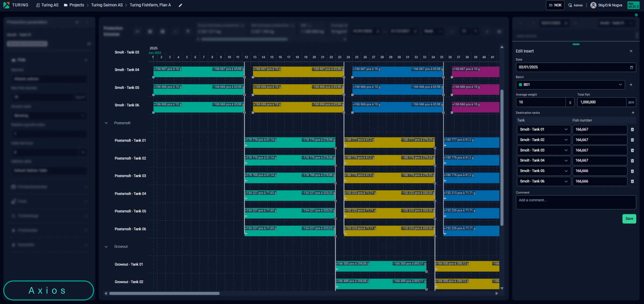The width and height of the screenshot is (644, 304).
Task: Add a new batch with plus icon
Action: pos(631,85)
